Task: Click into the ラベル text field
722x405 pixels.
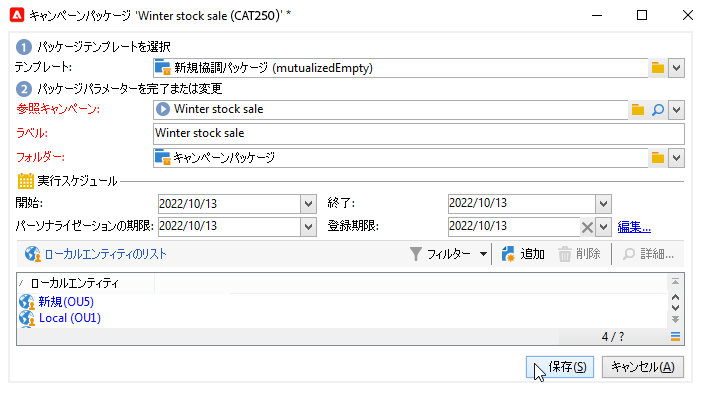Action: click(417, 133)
